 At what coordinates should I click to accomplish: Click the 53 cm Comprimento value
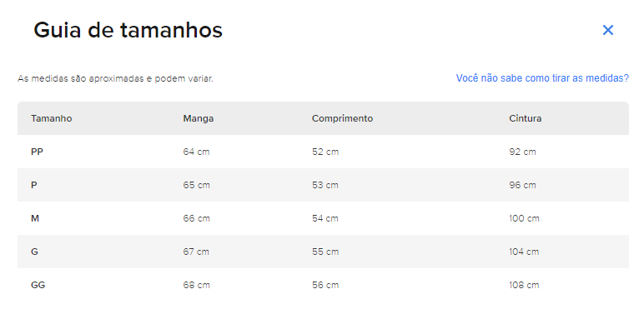coord(325,186)
